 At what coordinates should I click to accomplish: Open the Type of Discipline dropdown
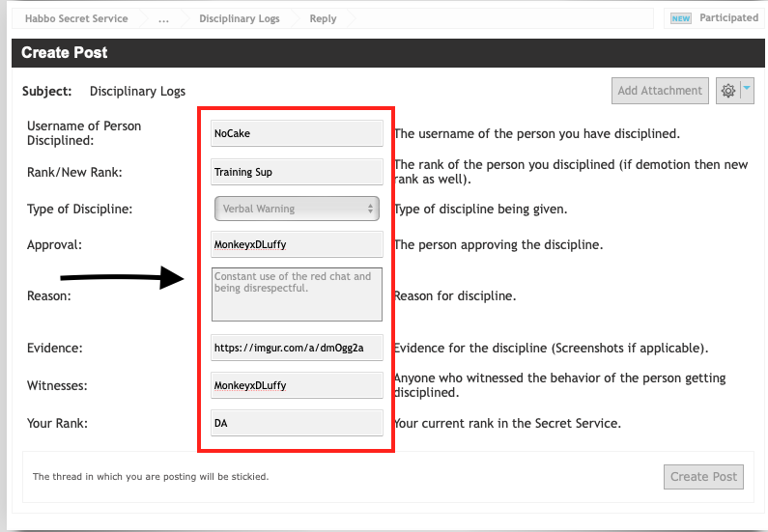(297, 209)
